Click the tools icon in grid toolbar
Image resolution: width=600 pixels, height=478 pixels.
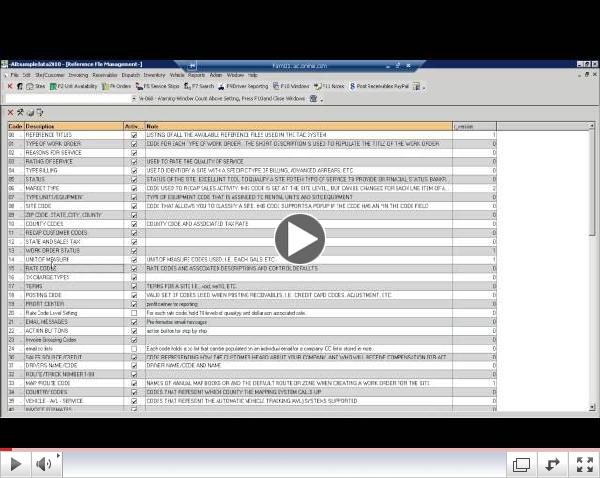tap(20, 112)
